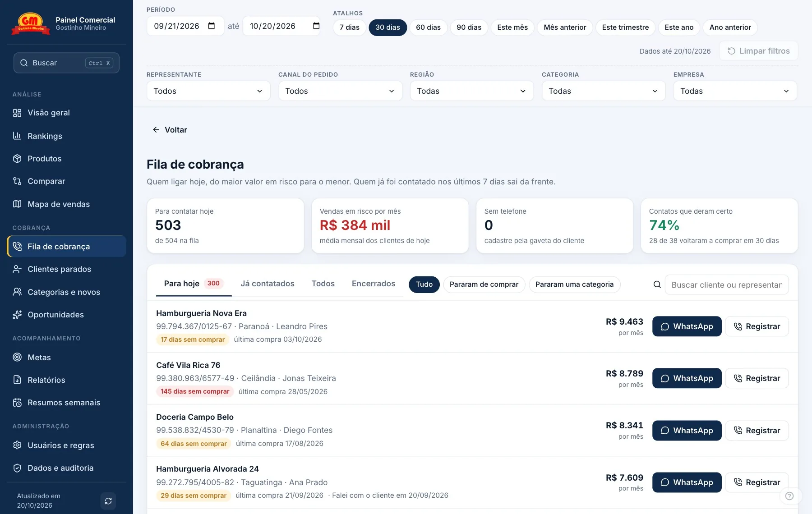Open the Empresa dropdown

tap(735, 91)
